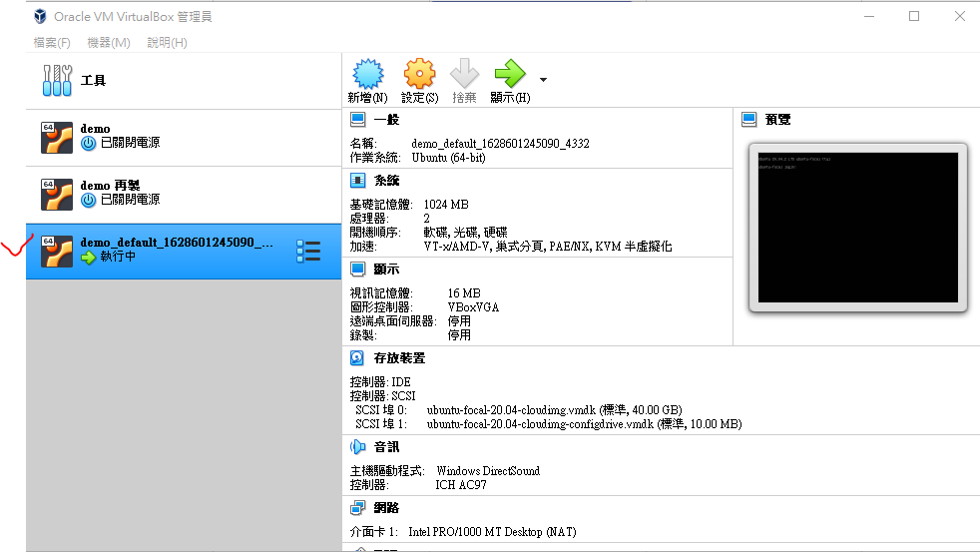Click the '16 MB' video memory value
This screenshot has height=552, width=980.
[464, 293]
